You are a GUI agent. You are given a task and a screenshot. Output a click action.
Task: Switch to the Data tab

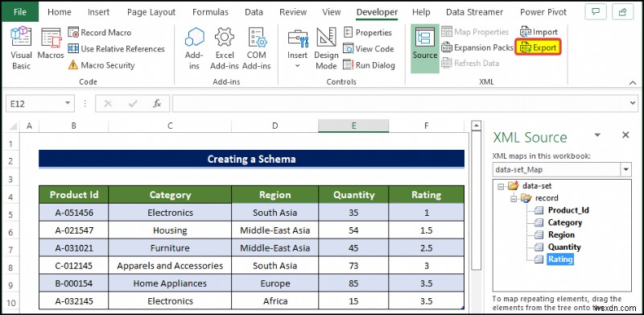point(254,12)
